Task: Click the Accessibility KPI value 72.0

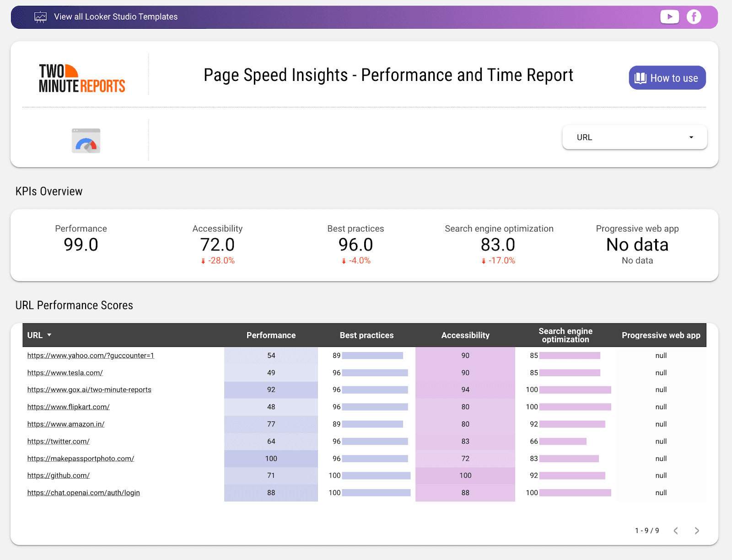Action: (217, 245)
